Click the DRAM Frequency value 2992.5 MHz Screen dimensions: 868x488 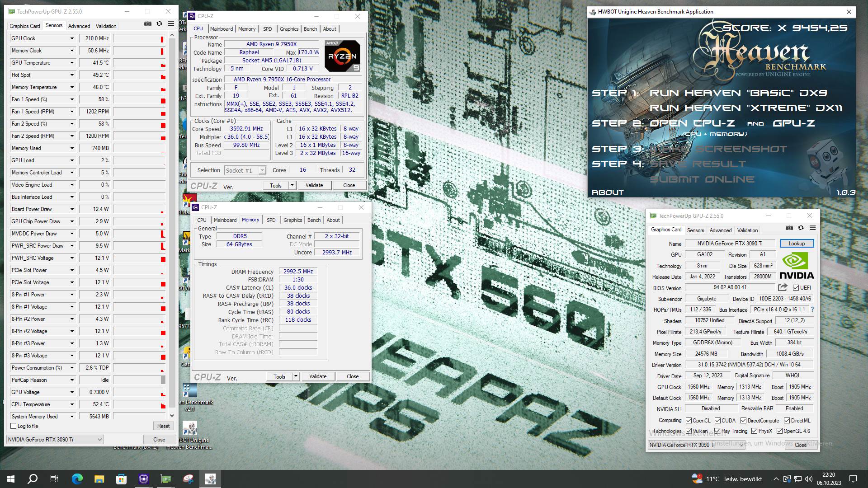click(x=298, y=272)
